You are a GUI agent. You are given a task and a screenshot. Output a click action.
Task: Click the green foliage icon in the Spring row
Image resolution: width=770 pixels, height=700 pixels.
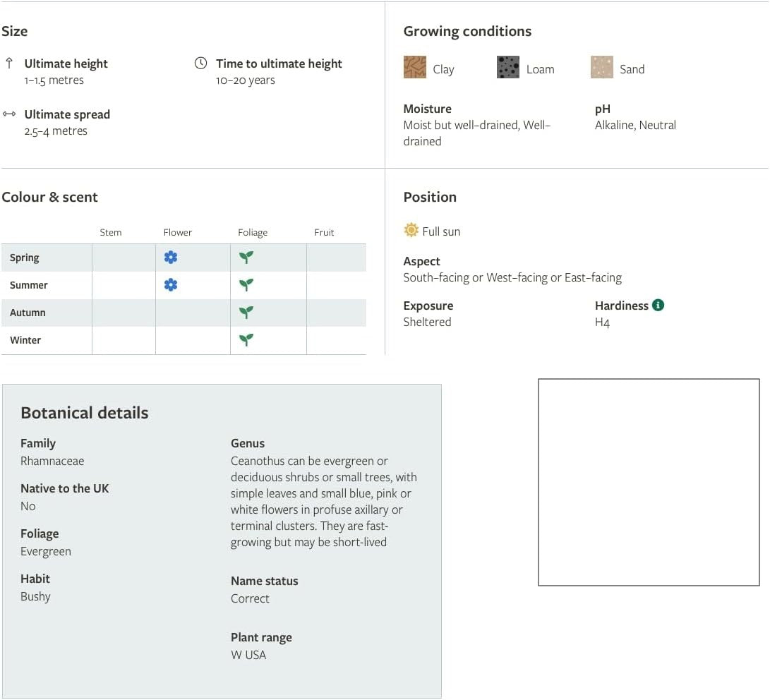[x=246, y=258]
